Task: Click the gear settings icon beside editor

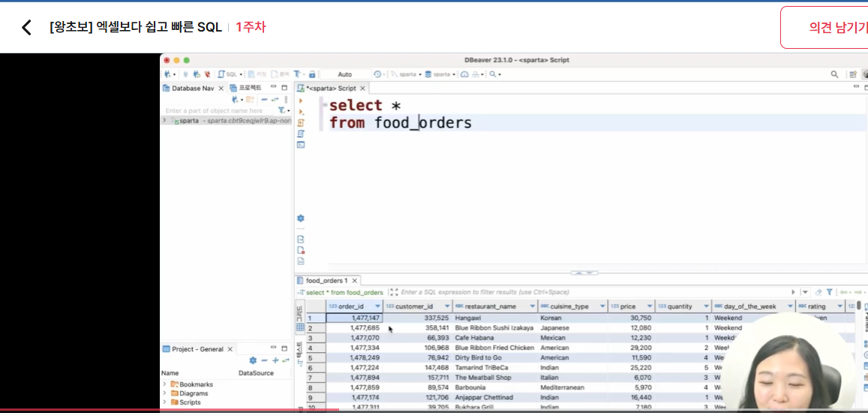Action: [x=301, y=219]
